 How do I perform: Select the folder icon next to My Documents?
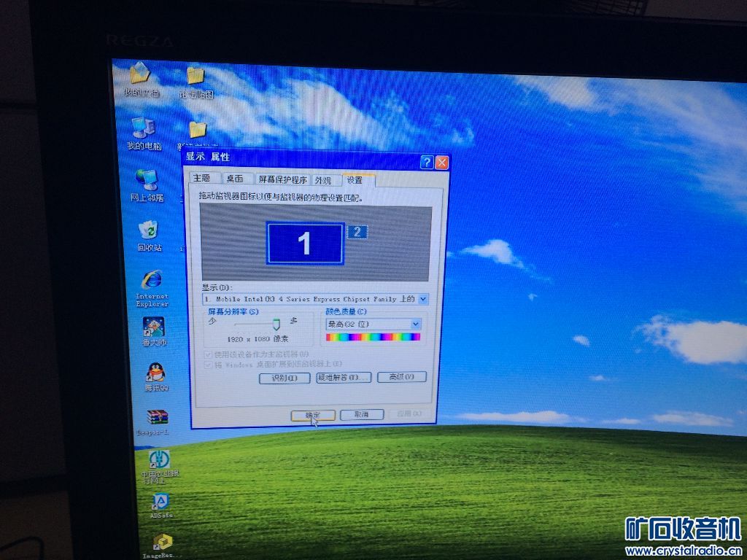tap(196, 82)
